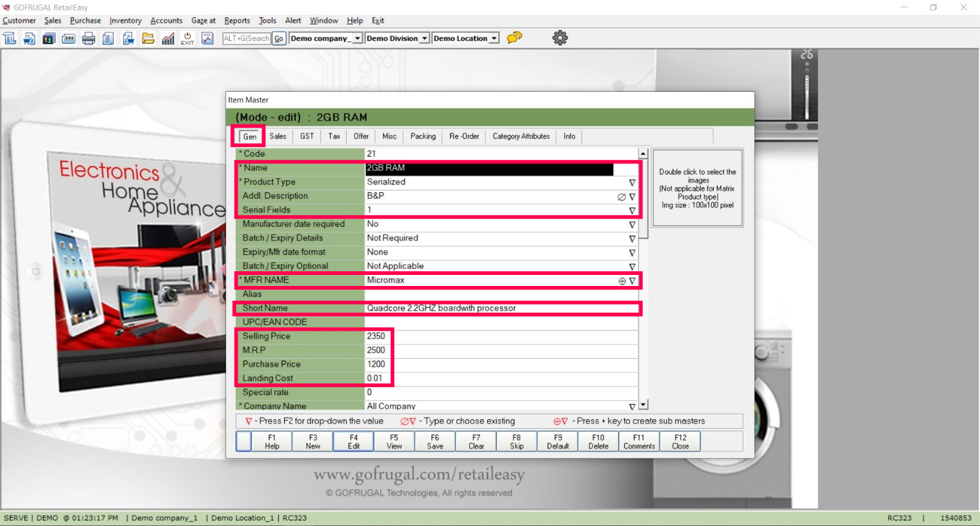
Task: Expand the Company Name dropdown arrow
Action: pos(632,407)
